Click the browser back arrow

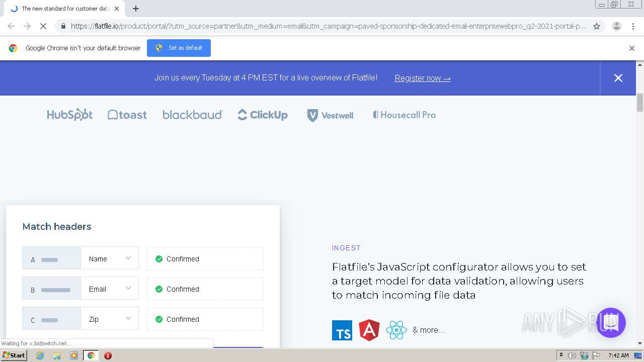pos(11,26)
